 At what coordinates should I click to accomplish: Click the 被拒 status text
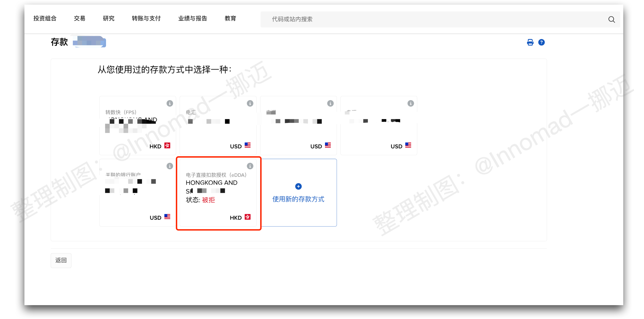point(208,200)
